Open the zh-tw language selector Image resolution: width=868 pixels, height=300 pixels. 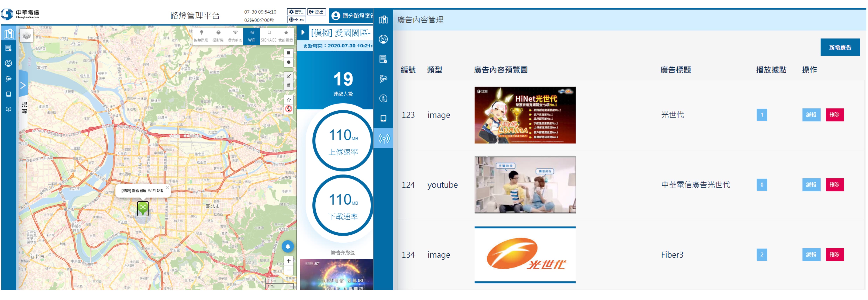point(297,20)
